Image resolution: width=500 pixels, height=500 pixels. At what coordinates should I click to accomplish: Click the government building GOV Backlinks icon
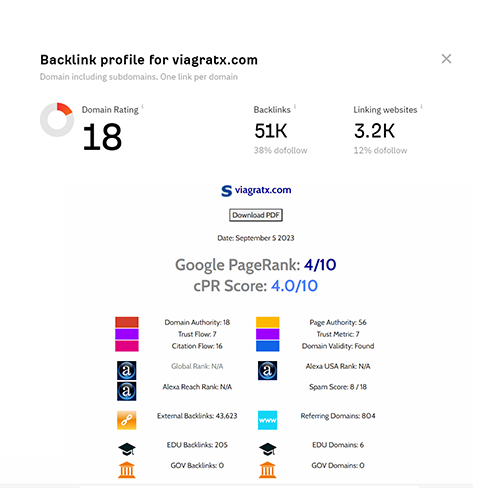click(x=127, y=470)
